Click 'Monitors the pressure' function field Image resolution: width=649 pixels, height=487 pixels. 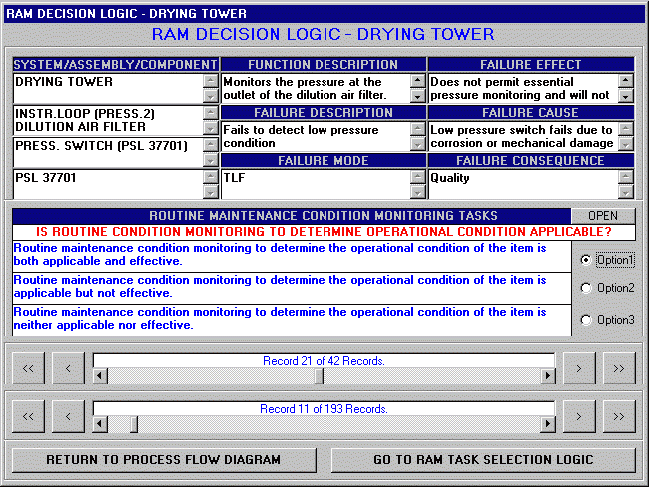tap(316, 89)
